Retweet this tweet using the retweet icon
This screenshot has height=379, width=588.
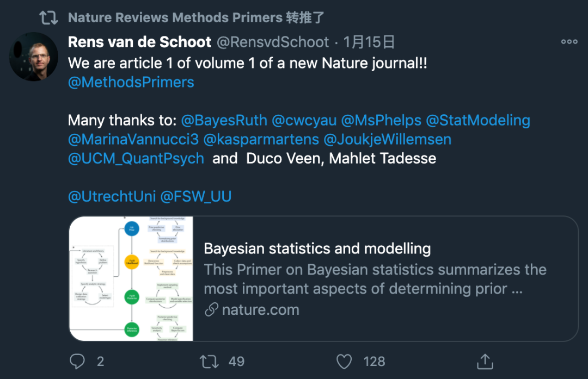tap(209, 361)
